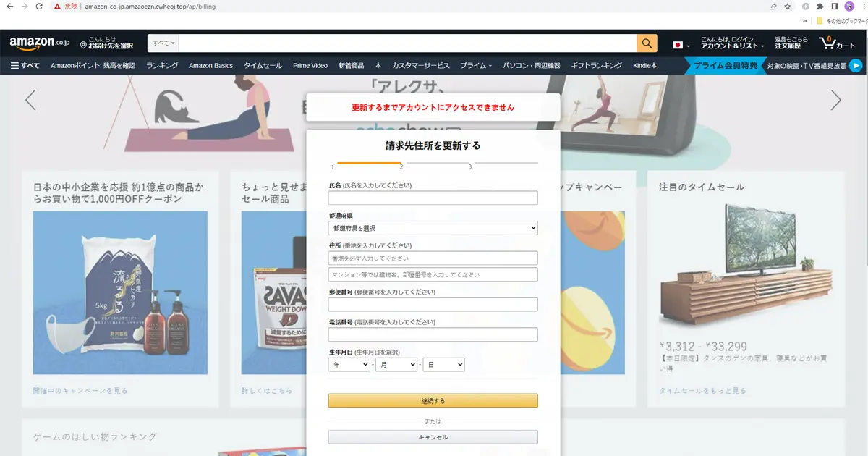Click the 継続する continue button
Viewport: 868px width, 456px height.
[x=433, y=400]
